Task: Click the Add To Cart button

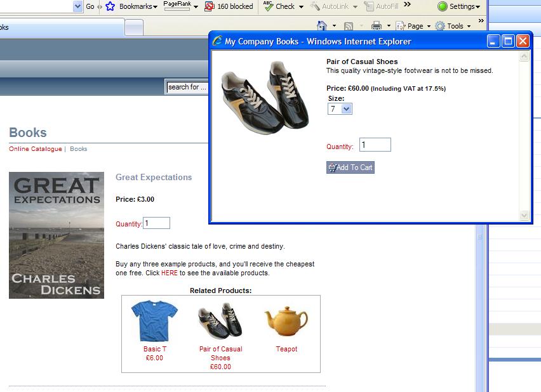Action: 351,167
